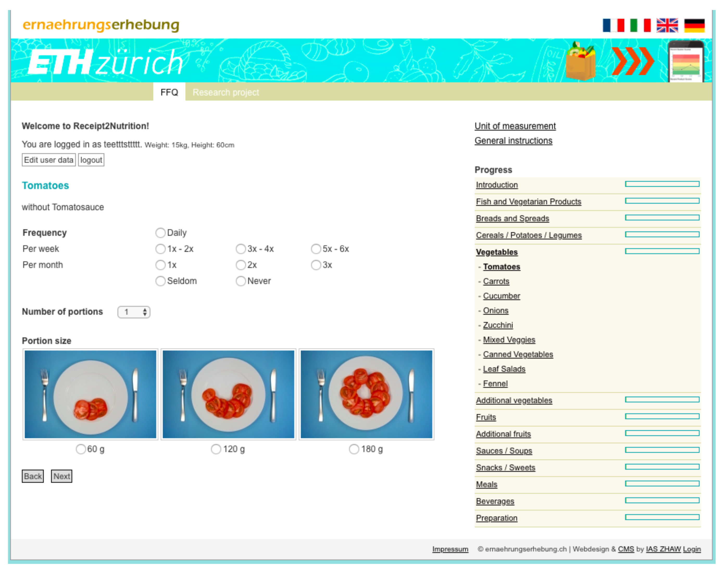Click the Introduction progress bar
Image resolution: width=728 pixels, height=570 pixels.
(x=662, y=184)
